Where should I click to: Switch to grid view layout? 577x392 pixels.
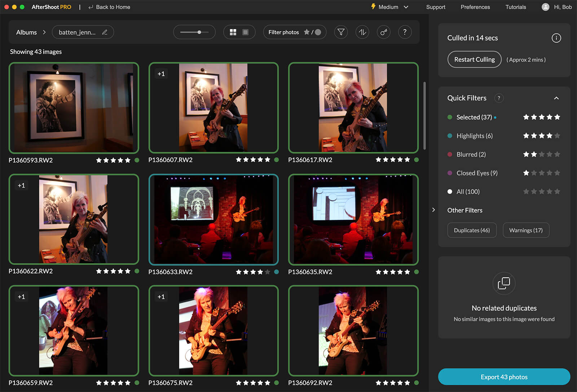click(233, 32)
